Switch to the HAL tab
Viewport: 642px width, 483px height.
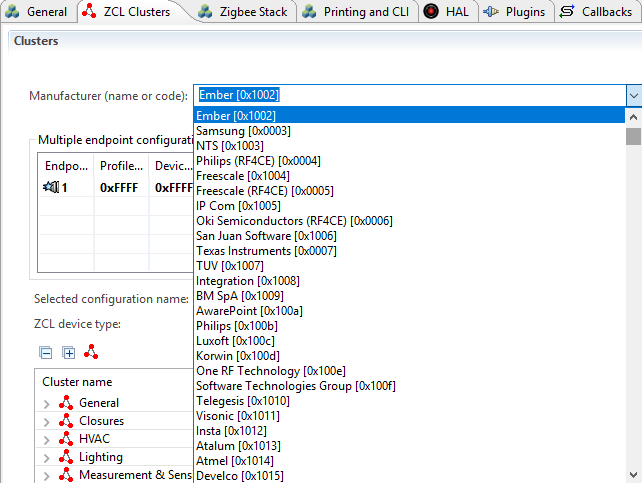coord(447,12)
